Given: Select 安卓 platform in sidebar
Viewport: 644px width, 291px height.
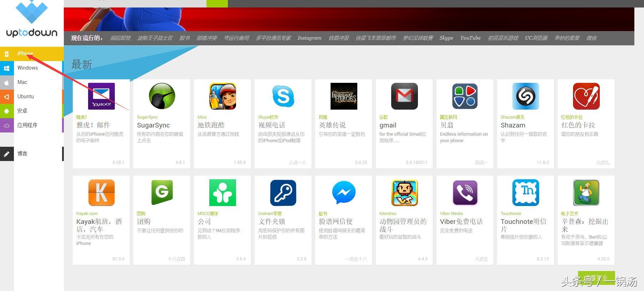Looking at the screenshot, I should (x=22, y=111).
